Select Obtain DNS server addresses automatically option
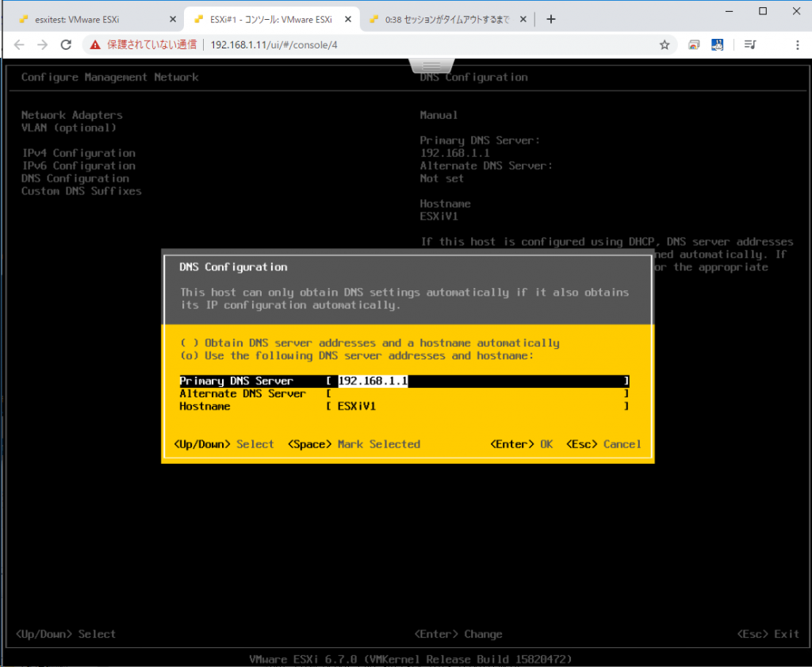This screenshot has width=812, height=667. point(370,343)
